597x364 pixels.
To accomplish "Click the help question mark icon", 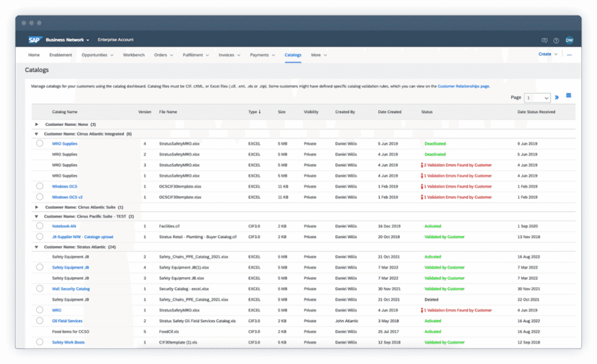I will coord(556,40).
